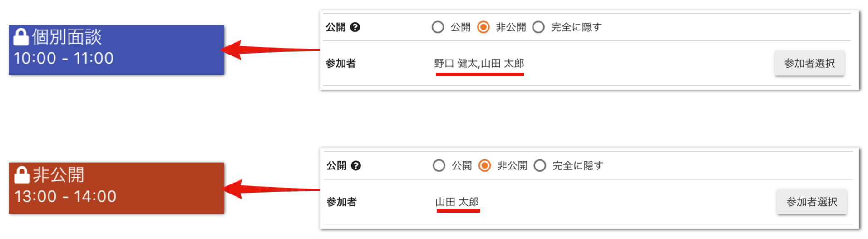Click help icon beside 公開 in bottom panel
Screen dimensions: 868x239
[x=356, y=165]
